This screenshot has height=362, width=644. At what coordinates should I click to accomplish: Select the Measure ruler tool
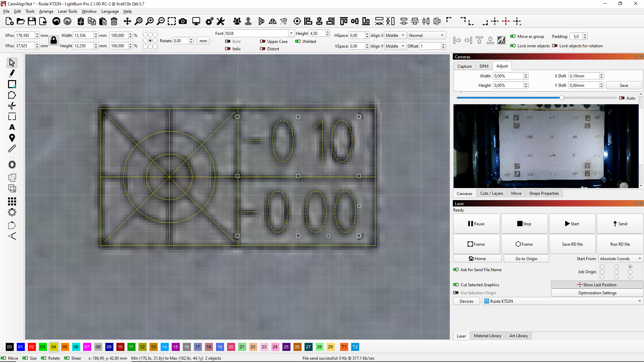[12, 148]
